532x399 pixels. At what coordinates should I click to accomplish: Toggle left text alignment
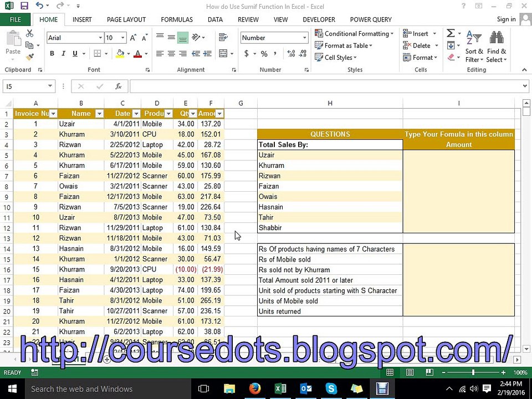pyautogui.click(x=160, y=53)
